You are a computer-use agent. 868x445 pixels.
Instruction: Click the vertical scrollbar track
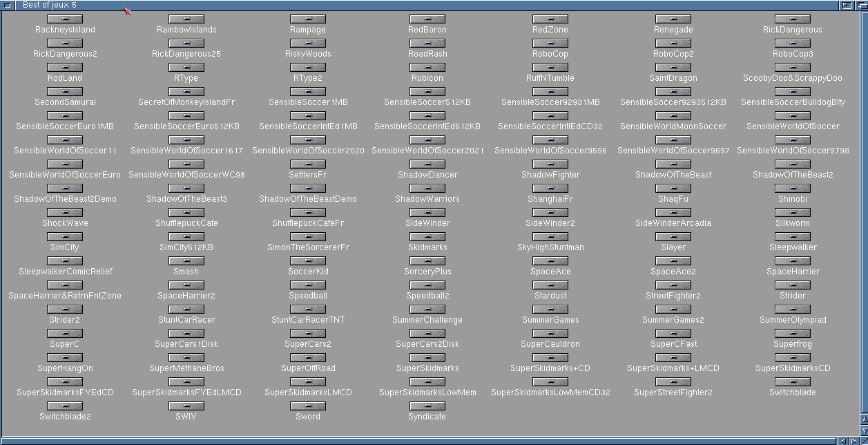(x=864, y=213)
